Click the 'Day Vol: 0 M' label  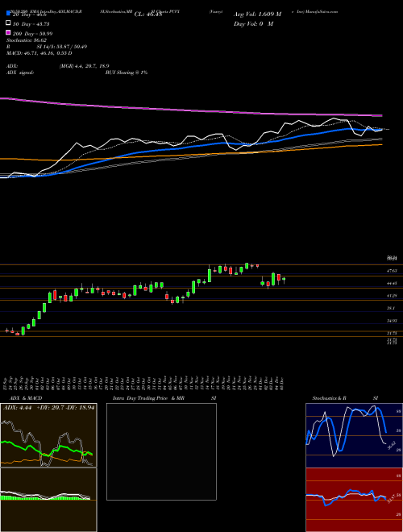click(x=253, y=23)
